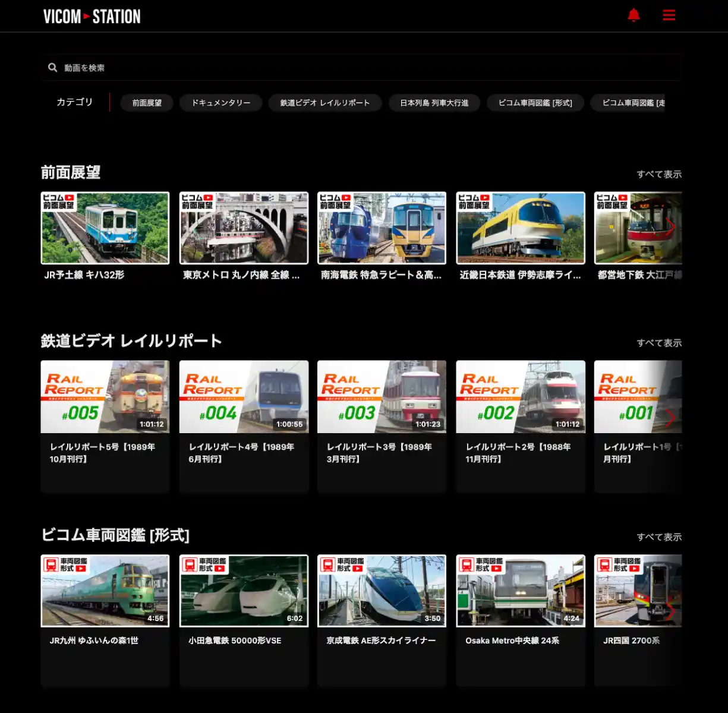Show all videos in 前面展望 section
Image resolution: width=728 pixels, height=713 pixels.
[658, 174]
